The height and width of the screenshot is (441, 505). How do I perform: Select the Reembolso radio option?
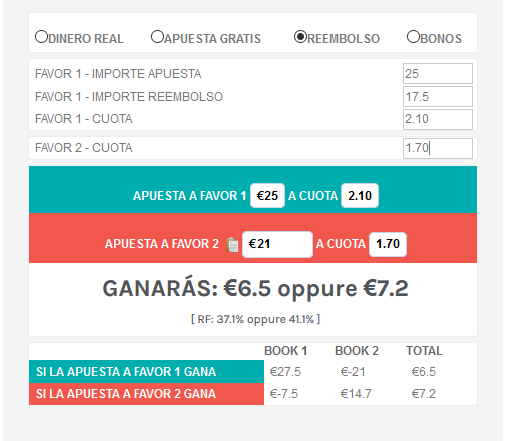300,37
